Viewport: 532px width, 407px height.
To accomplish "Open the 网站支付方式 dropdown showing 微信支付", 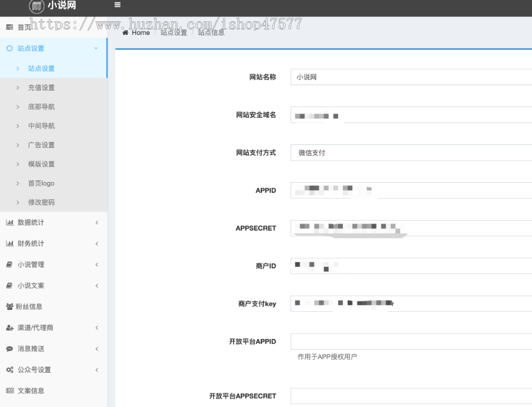I will tap(411, 153).
